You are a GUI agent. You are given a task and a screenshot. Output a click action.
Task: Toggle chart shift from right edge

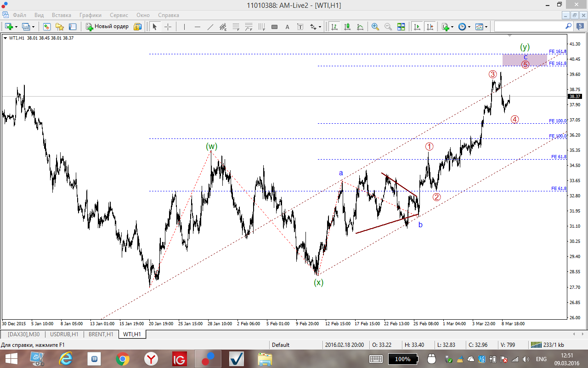pos(430,27)
